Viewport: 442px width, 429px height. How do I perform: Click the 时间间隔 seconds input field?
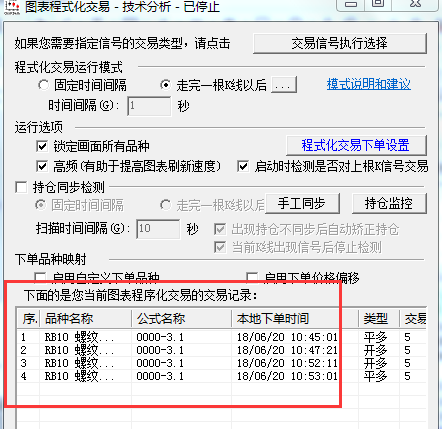[x=149, y=106]
